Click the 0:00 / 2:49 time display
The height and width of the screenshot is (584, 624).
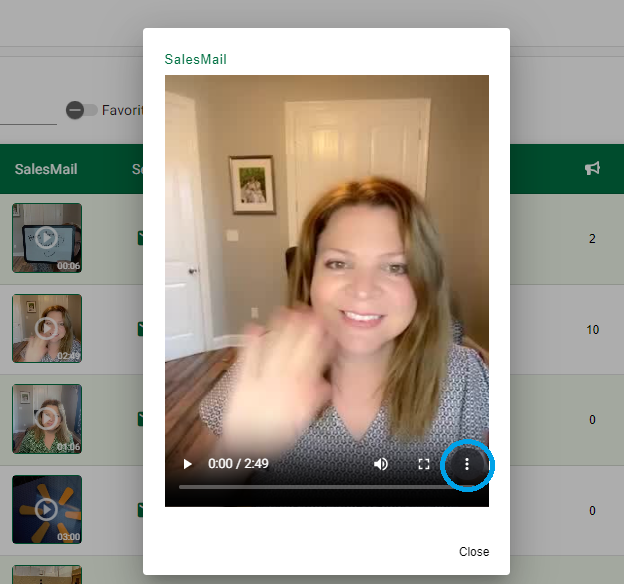238,464
